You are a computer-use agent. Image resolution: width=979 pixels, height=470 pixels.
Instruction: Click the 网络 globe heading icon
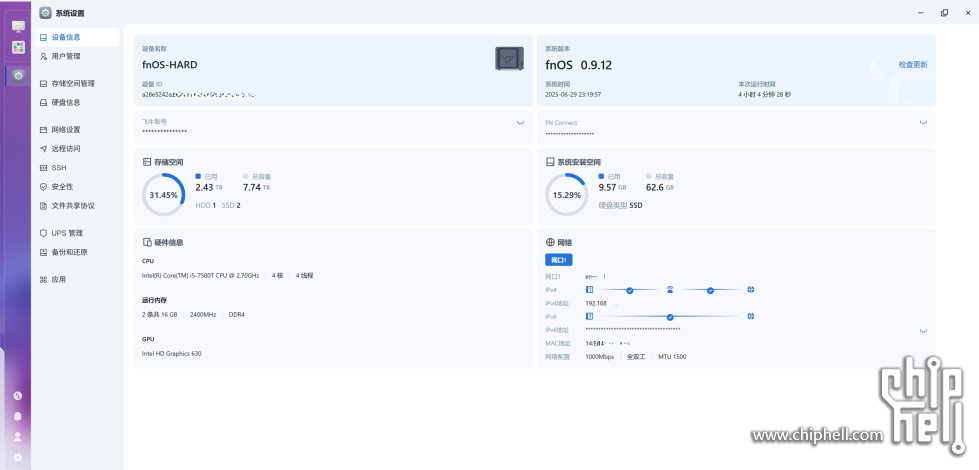tap(550, 242)
